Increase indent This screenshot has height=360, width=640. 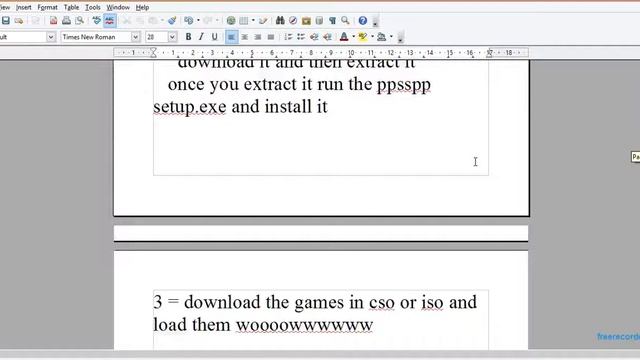[x=327, y=37]
